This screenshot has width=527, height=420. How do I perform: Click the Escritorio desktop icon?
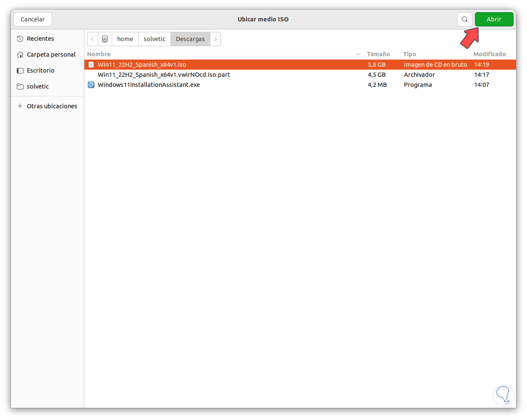click(20, 70)
